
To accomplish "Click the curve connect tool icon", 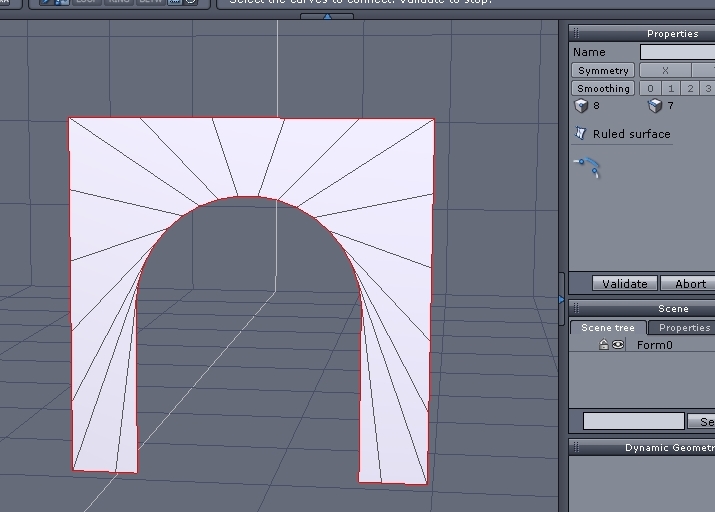I will pyautogui.click(x=587, y=167).
